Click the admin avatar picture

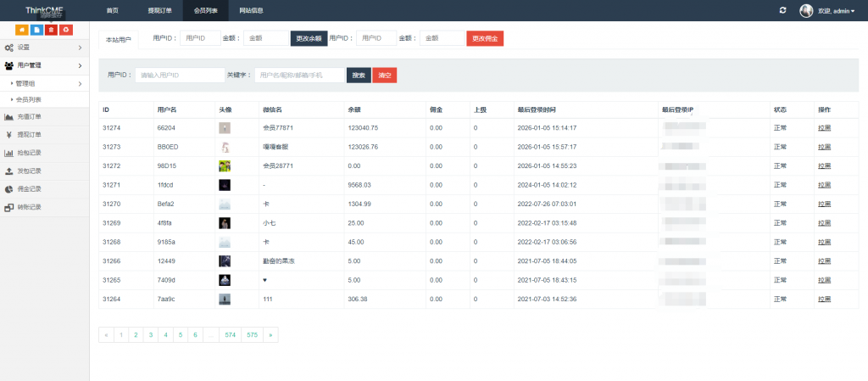[x=806, y=10]
